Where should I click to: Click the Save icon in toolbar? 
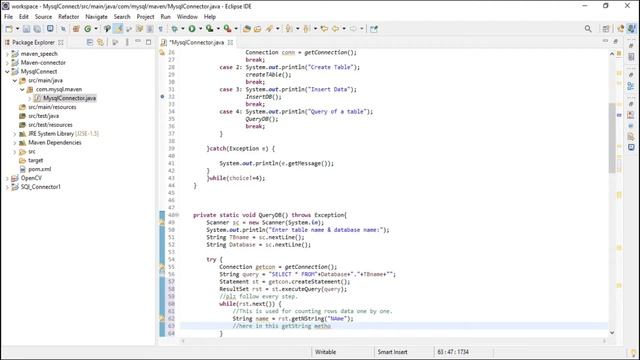tap(26, 29)
